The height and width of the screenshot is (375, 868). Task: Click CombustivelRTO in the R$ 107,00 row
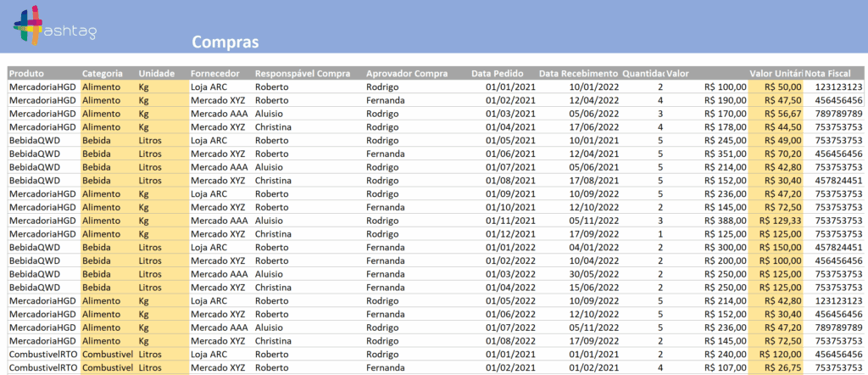click(43, 367)
